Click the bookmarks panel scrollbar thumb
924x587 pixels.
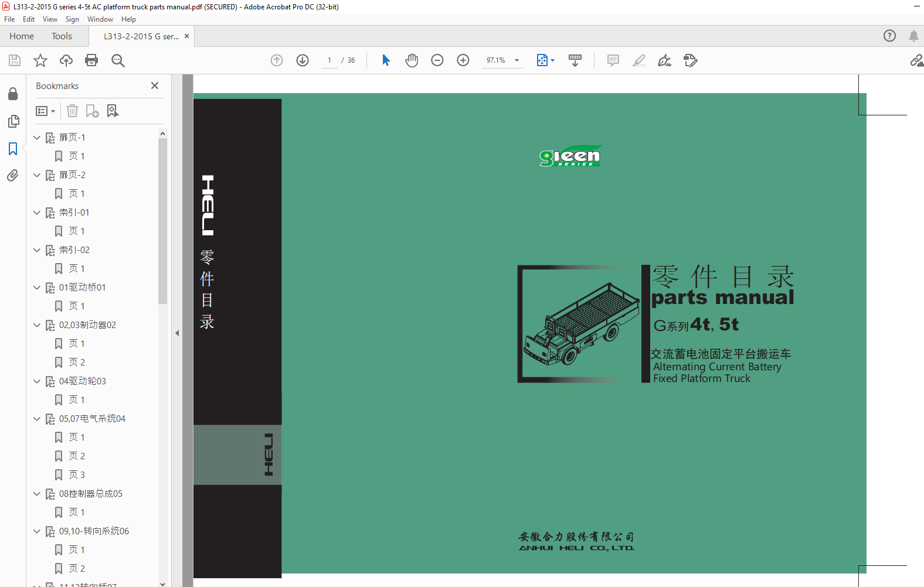click(x=162, y=221)
